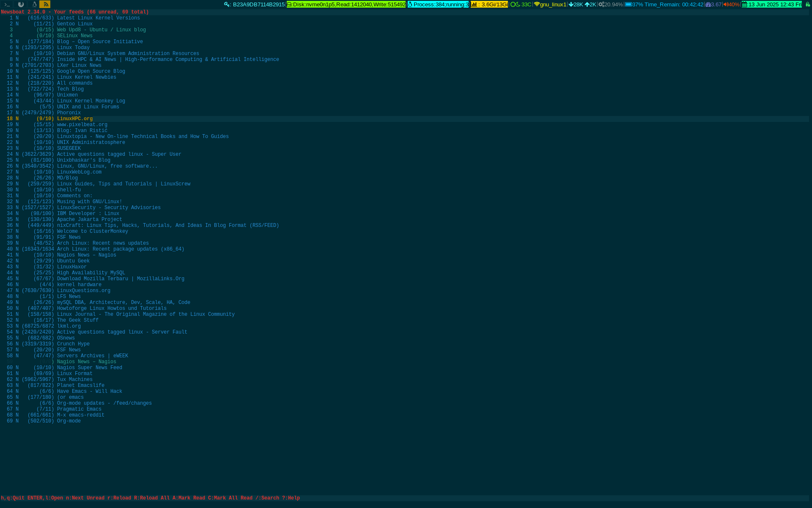Select Org-mode updates - /feed/changes

(104, 403)
